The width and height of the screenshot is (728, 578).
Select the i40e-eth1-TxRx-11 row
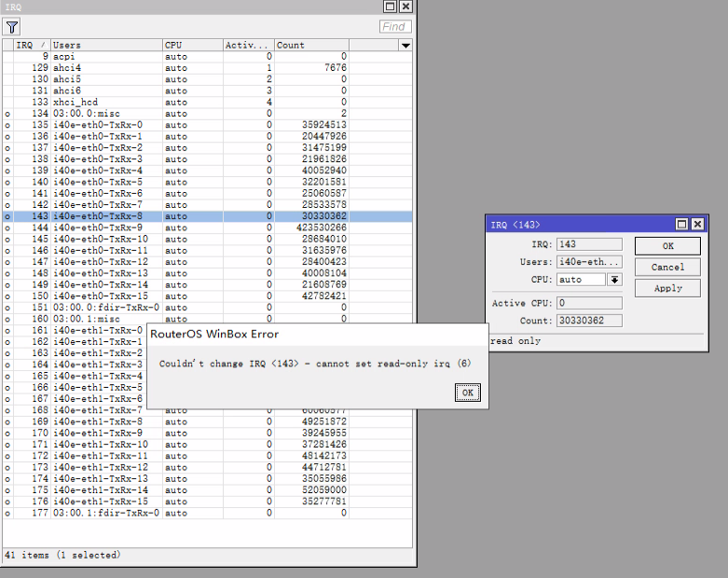[207, 456]
